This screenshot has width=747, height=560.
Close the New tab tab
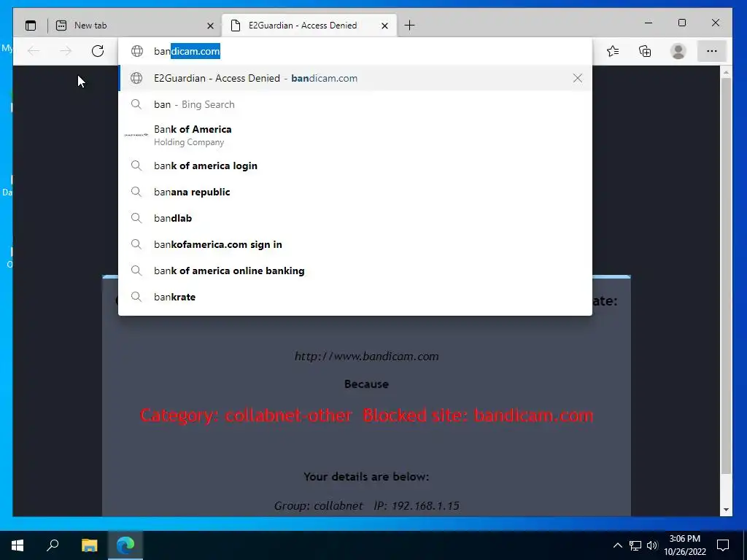coord(210,26)
